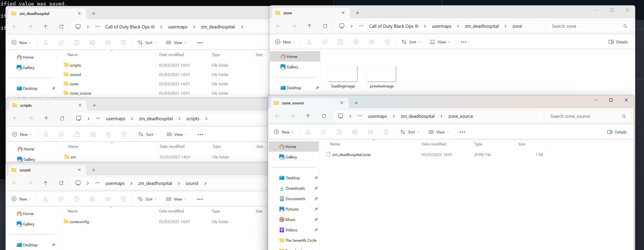
Task: Go up one folder in scripts window
Action: [x=46, y=118]
